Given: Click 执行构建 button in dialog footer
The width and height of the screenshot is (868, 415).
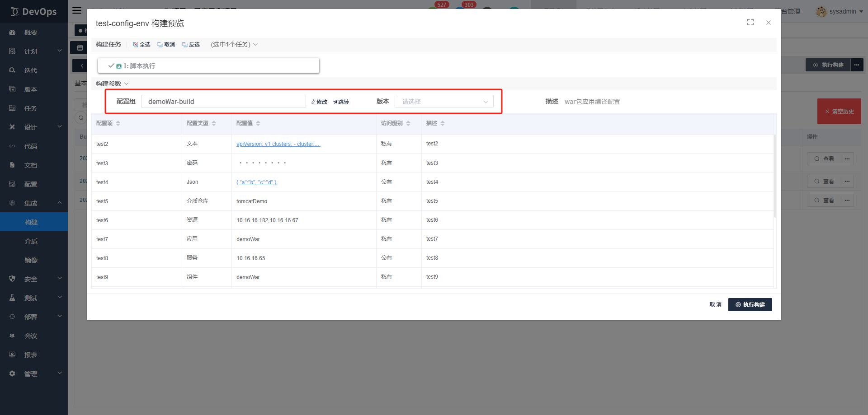Looking at the screenshot, I should 750,305.
